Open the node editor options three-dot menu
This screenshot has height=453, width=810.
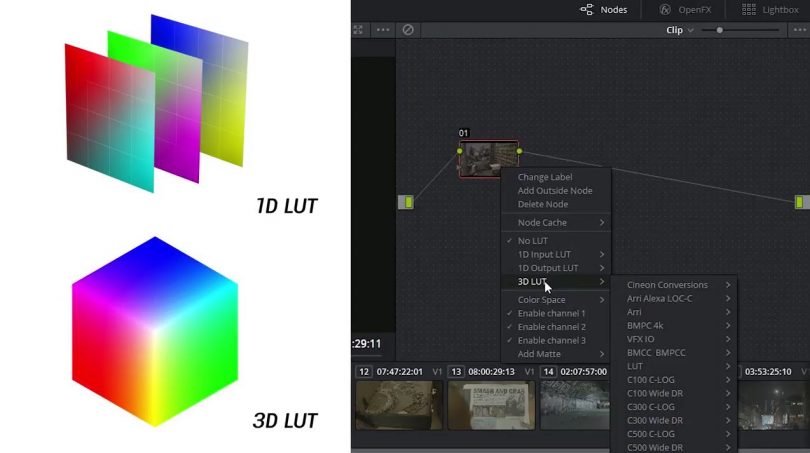(x=383, y=30)
